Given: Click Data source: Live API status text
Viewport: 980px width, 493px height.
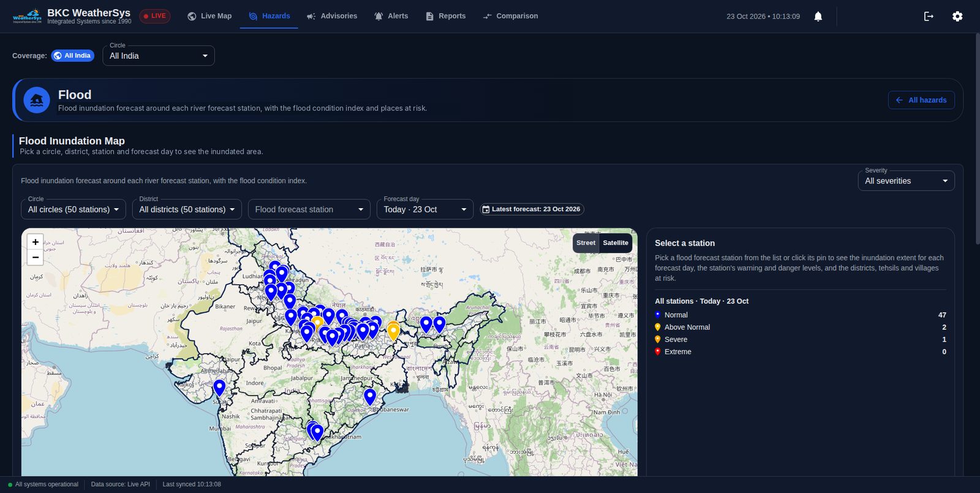Looking at the screenshot, I should (120, 484).
